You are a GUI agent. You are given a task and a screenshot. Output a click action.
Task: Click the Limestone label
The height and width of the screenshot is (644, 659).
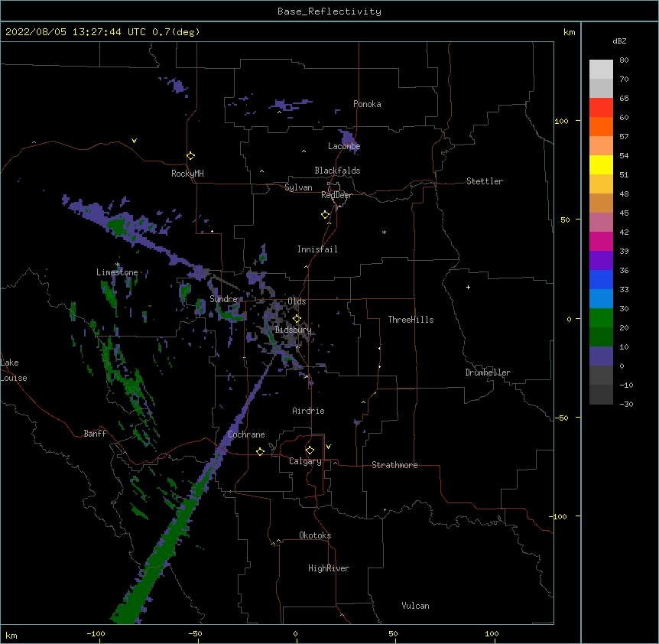pos(117,272)
